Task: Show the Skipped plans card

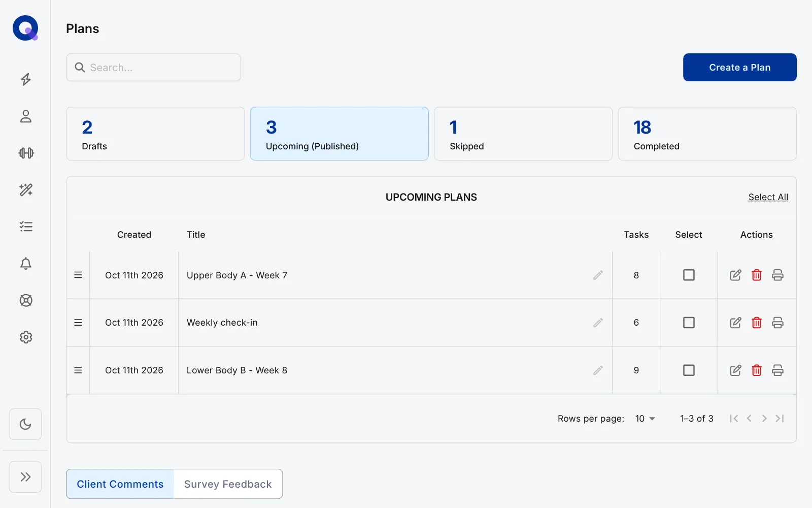Action: coord(523,134)
